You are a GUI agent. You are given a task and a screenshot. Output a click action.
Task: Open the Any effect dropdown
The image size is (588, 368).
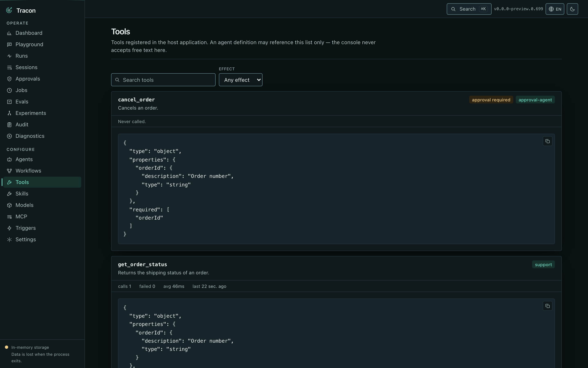pos(241,80)
